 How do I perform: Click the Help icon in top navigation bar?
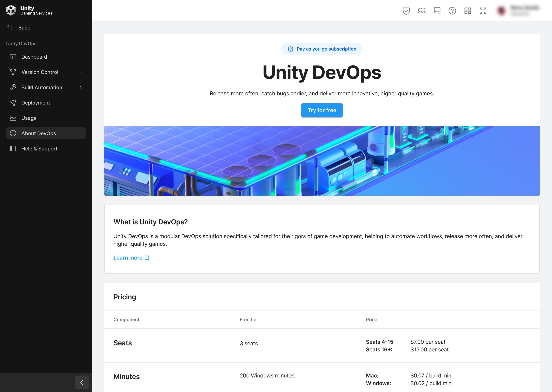tap(452, 11)
